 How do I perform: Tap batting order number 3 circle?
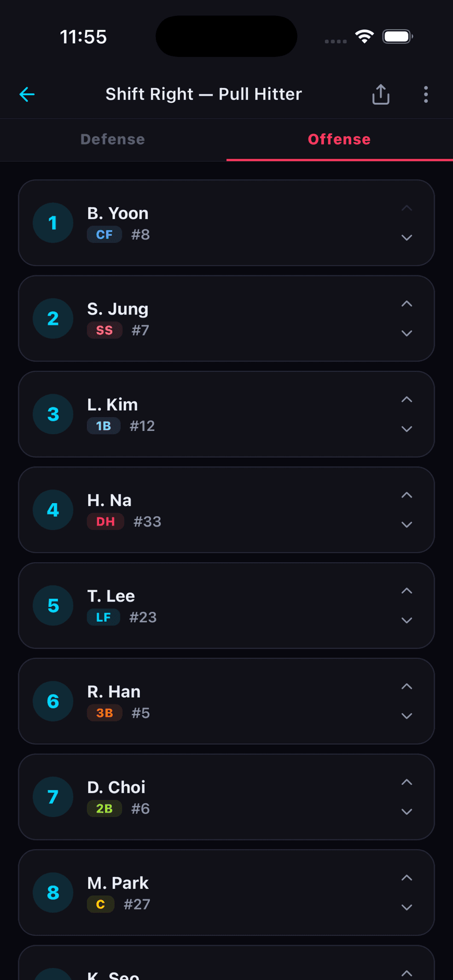tap(53, 414)
